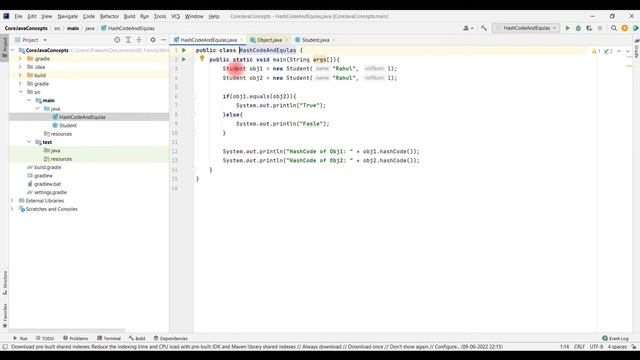
Task: Collapse the main source folder
Action: pos(29,100)
